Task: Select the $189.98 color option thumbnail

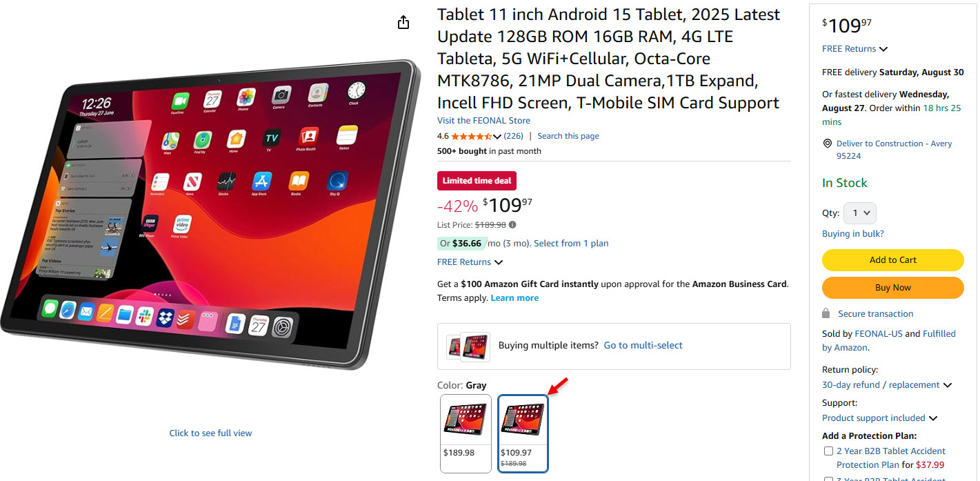Action: (466, 433)
